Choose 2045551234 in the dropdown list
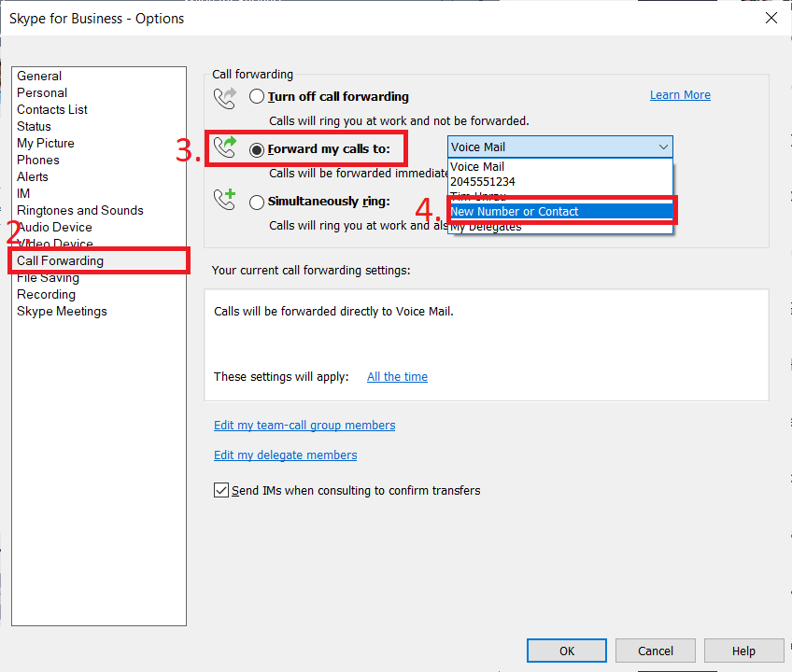This screenshot has width=792, height=672. point(483,182)
